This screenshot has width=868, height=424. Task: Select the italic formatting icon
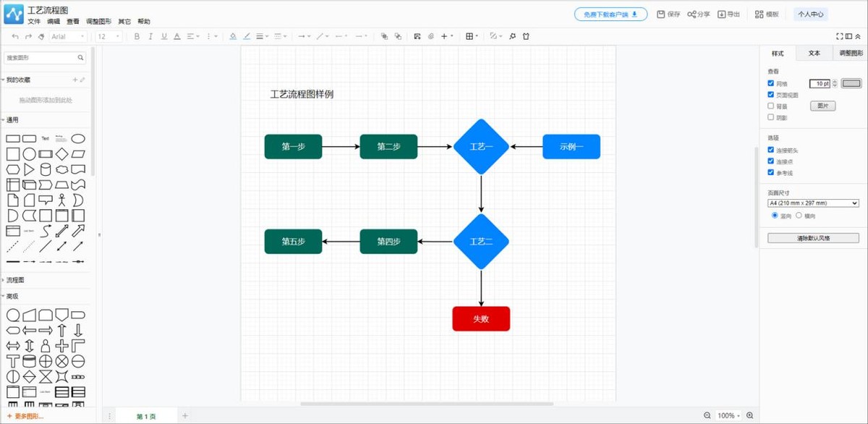(150, 36)
